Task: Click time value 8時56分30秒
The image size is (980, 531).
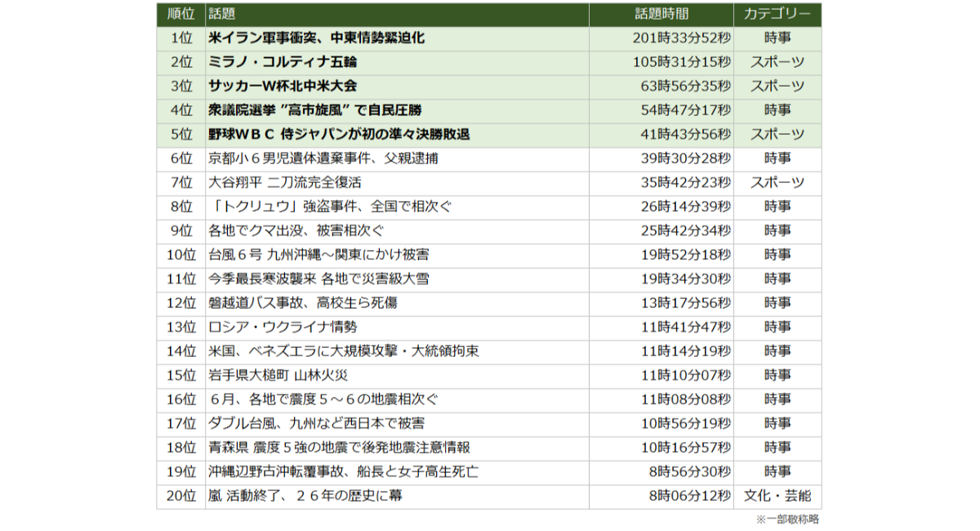Action: pos(690,471)
